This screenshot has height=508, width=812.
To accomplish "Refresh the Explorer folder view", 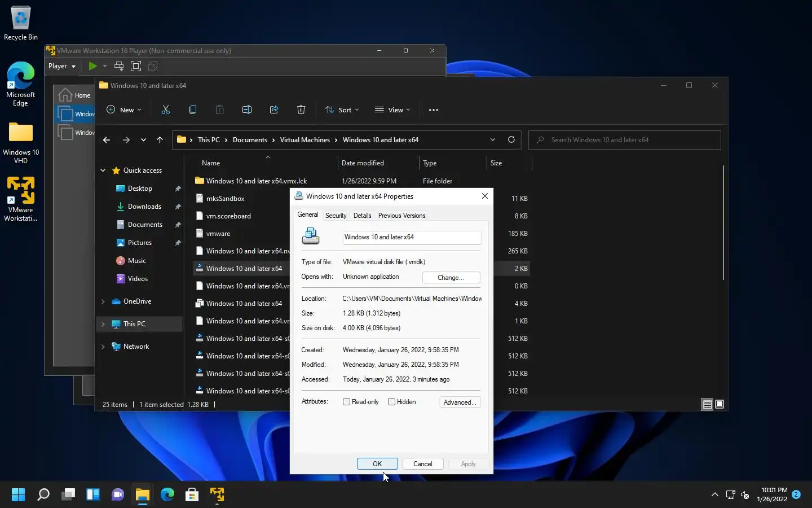I will (511, 139).
